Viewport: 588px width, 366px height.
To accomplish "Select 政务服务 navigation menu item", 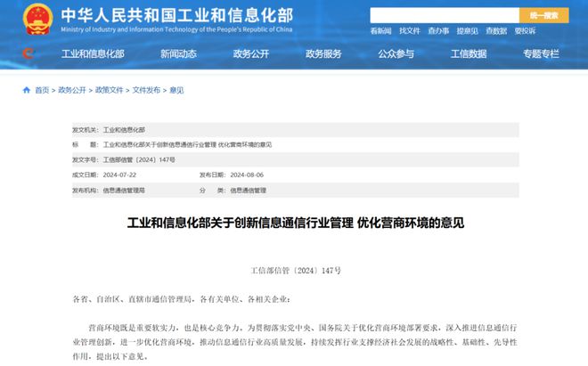I will [323, 54].
